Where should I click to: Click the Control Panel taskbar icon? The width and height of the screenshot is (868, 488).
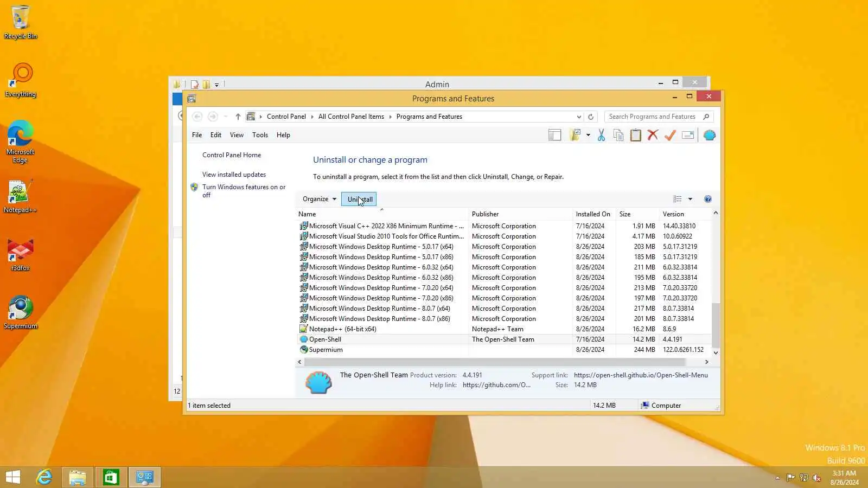144,477
